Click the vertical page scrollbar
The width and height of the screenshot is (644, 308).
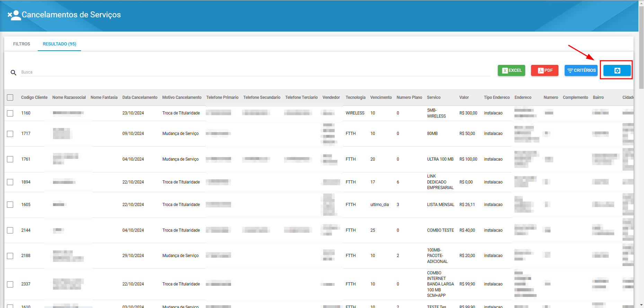click(641, 47)
